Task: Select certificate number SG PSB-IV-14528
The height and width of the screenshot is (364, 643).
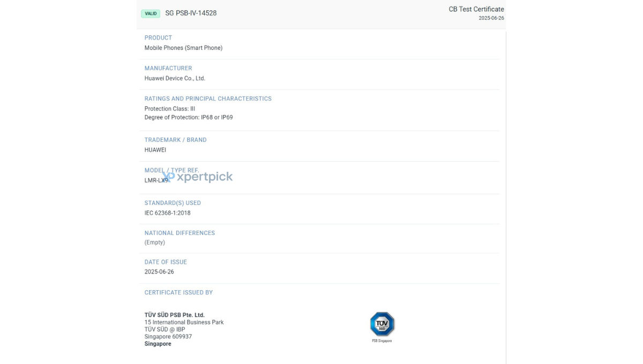Action: pos(191,13)
